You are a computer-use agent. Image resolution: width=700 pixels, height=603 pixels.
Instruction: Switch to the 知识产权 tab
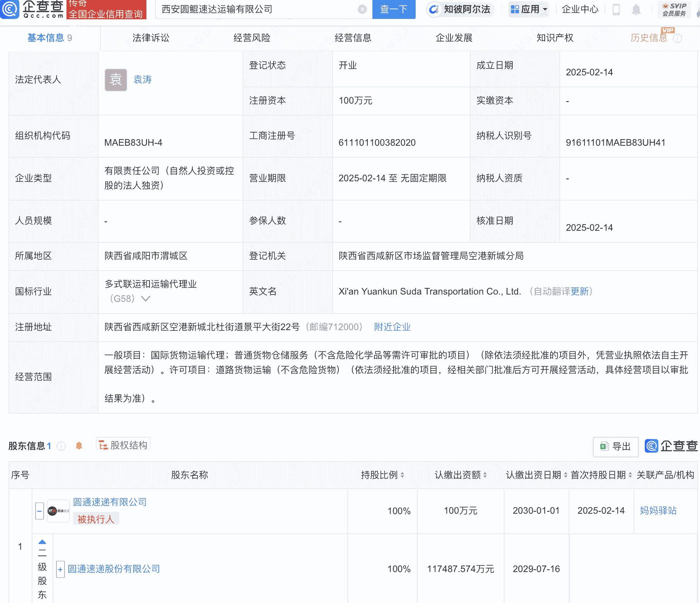(554, 38)
